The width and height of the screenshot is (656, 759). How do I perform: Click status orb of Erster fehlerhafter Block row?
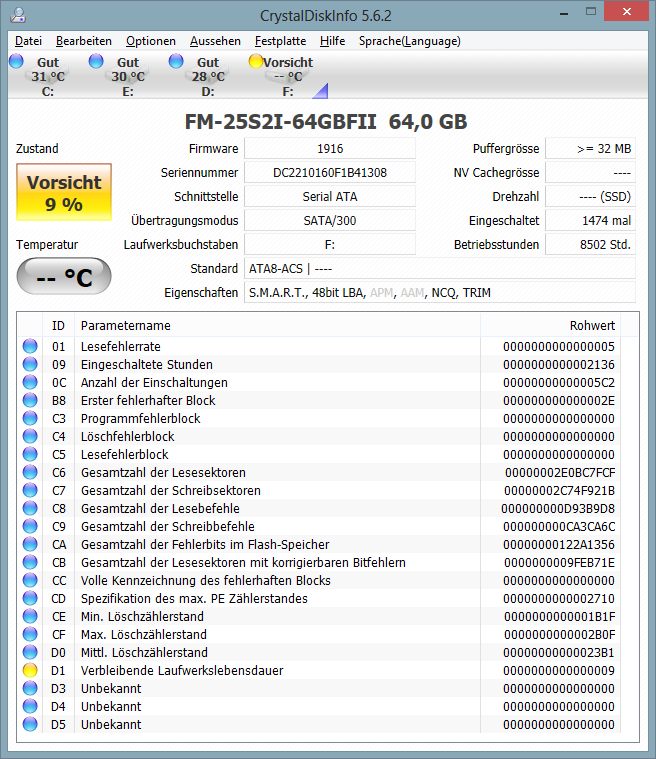point(30,400)
